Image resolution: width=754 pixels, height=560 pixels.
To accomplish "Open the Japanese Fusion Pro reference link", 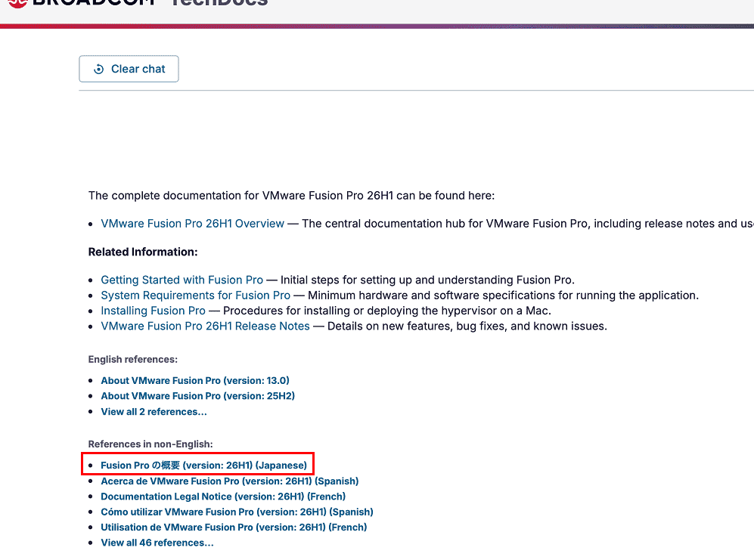I will click(x=204, y=466).
